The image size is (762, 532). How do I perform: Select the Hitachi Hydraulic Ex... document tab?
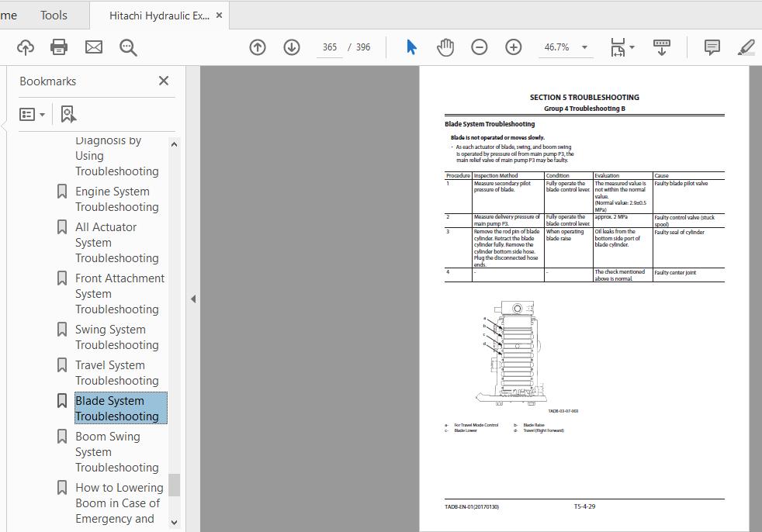tap(159, 16)
